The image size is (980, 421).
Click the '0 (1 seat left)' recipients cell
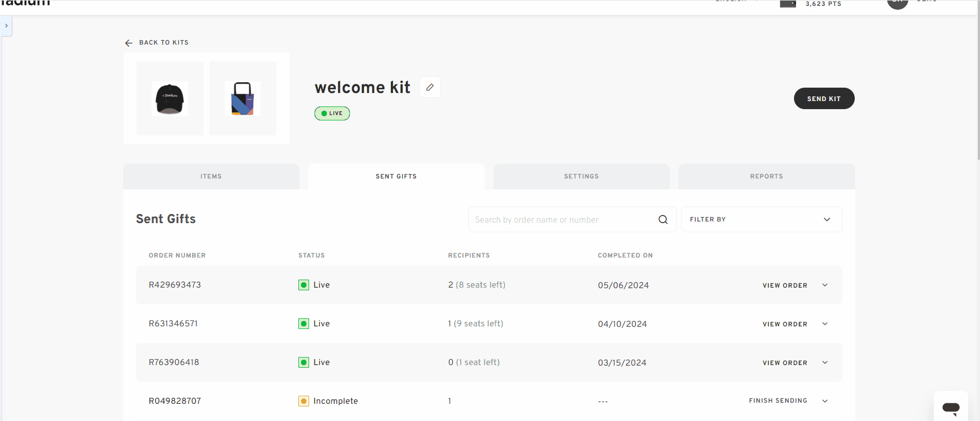[x=474, y=362]
